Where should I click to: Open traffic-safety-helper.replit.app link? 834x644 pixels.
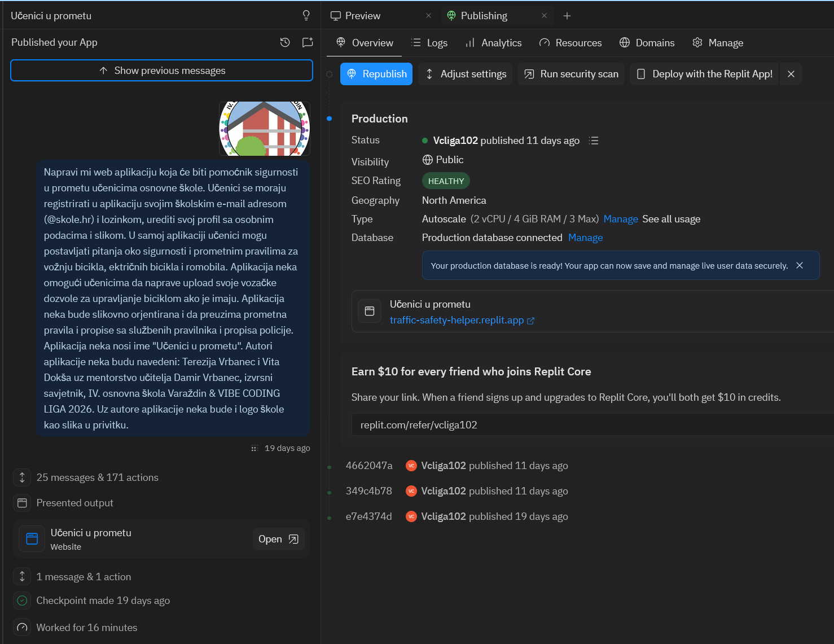(x=462, y=320)
